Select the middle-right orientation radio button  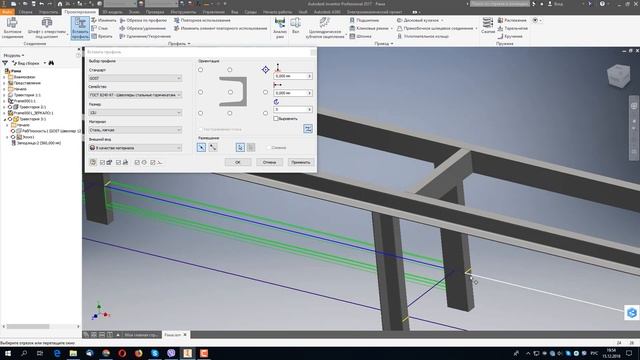coord(265,92)
